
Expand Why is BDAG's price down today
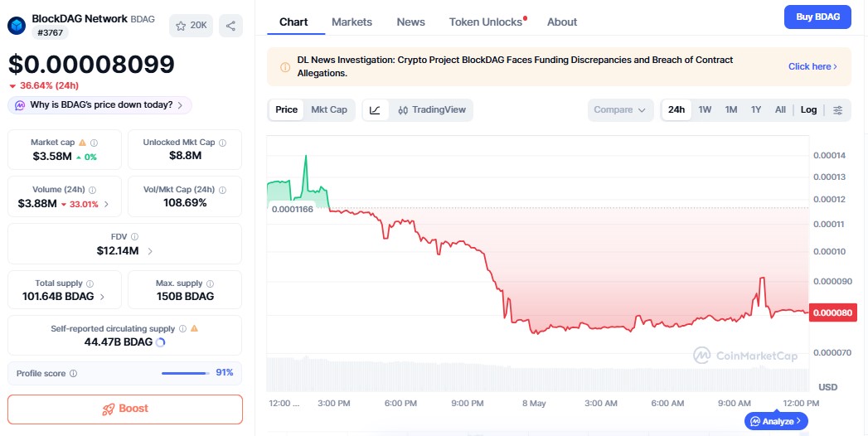[99, 105]
